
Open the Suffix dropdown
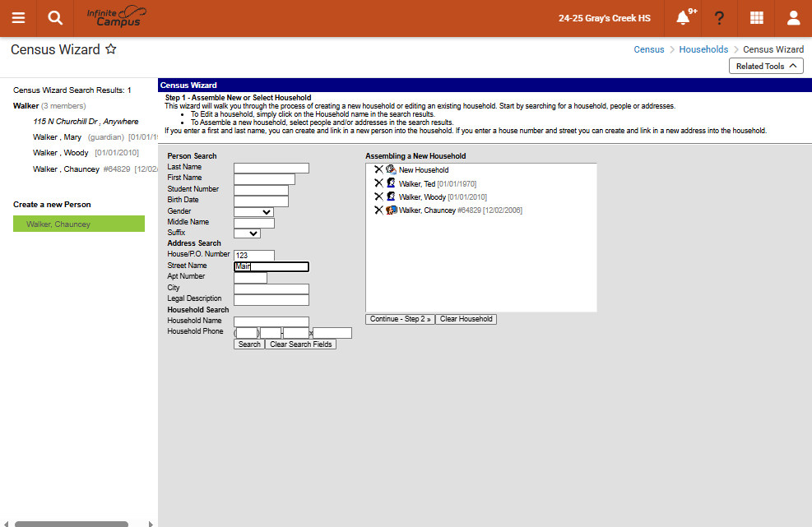pos(247,233)
